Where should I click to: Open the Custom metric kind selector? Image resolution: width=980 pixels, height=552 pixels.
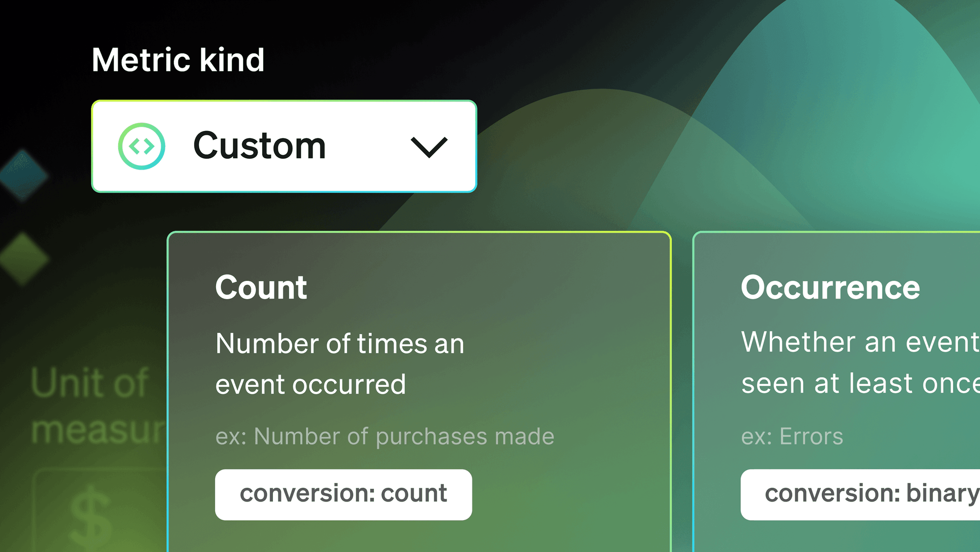coord(284,146)
